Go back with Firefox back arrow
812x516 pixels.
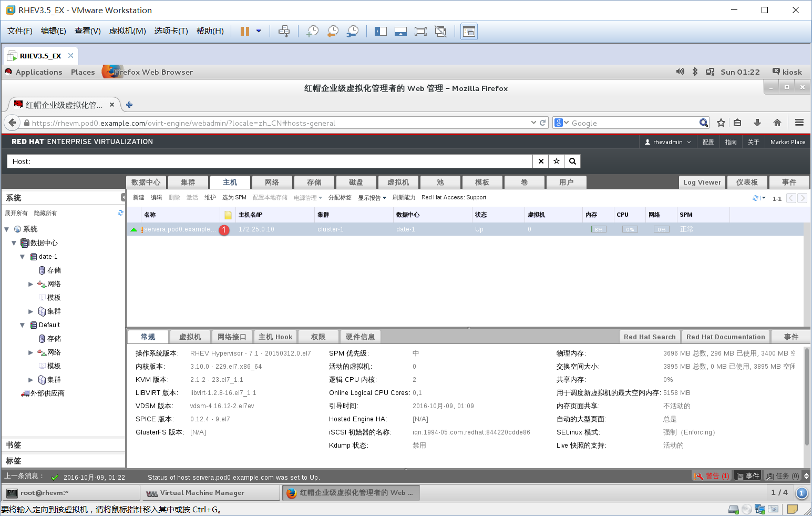point(13,123)
